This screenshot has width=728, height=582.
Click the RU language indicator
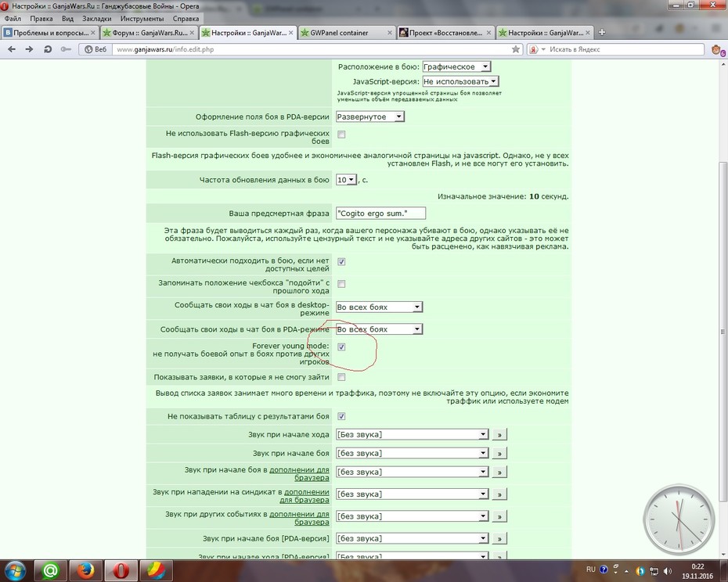590,569
